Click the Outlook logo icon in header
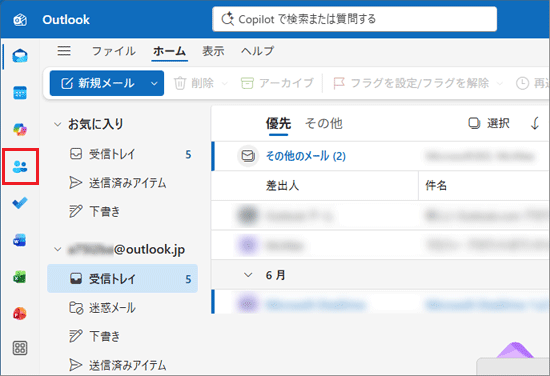Screen dimensions: 550x376 tap(20, 20)
